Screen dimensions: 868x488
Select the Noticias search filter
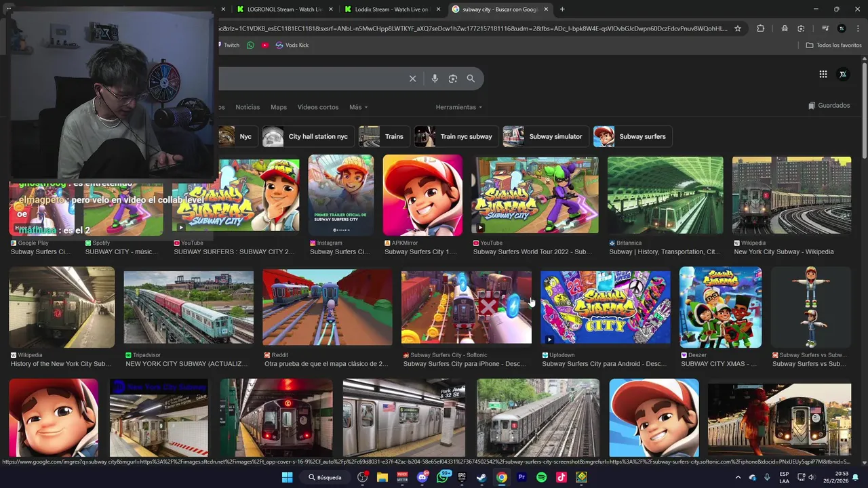point(248,107)
